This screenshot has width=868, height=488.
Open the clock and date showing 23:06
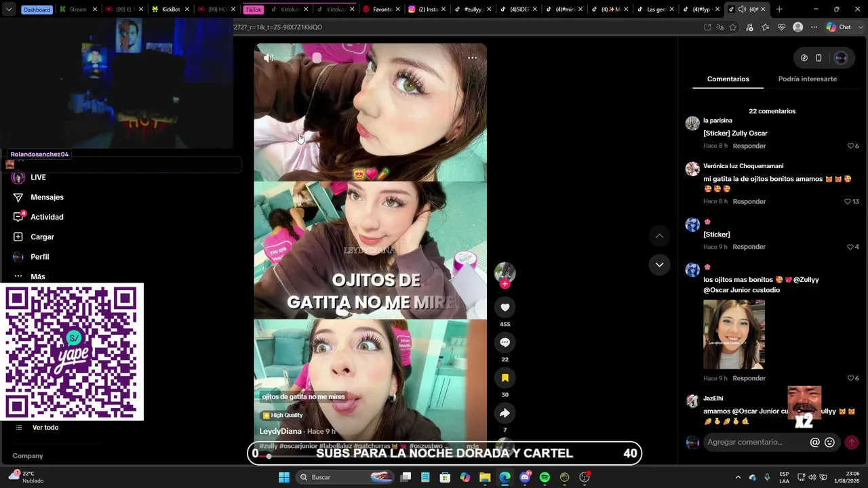point(847,477)
